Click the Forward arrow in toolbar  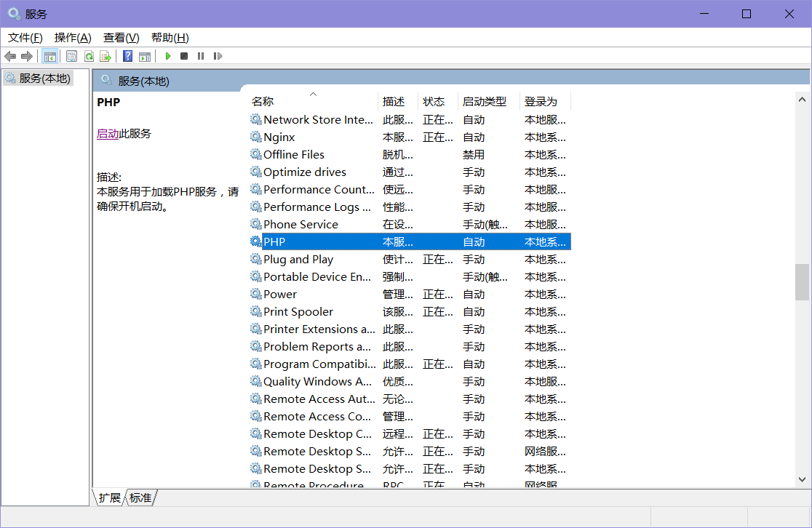(x=27, y=56)
